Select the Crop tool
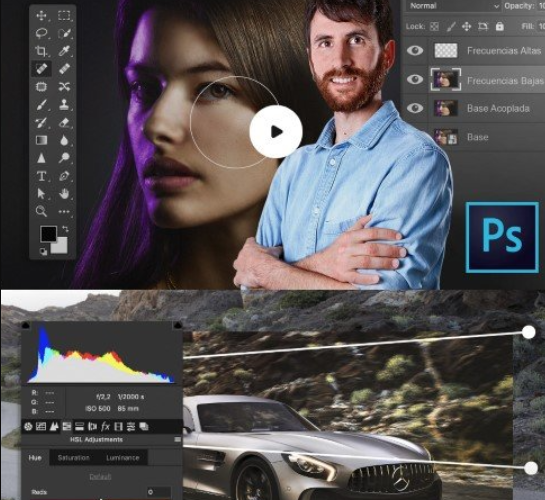The height and width of the screenshot is (500, 545). pyautogui.click(x=41, y=51)
